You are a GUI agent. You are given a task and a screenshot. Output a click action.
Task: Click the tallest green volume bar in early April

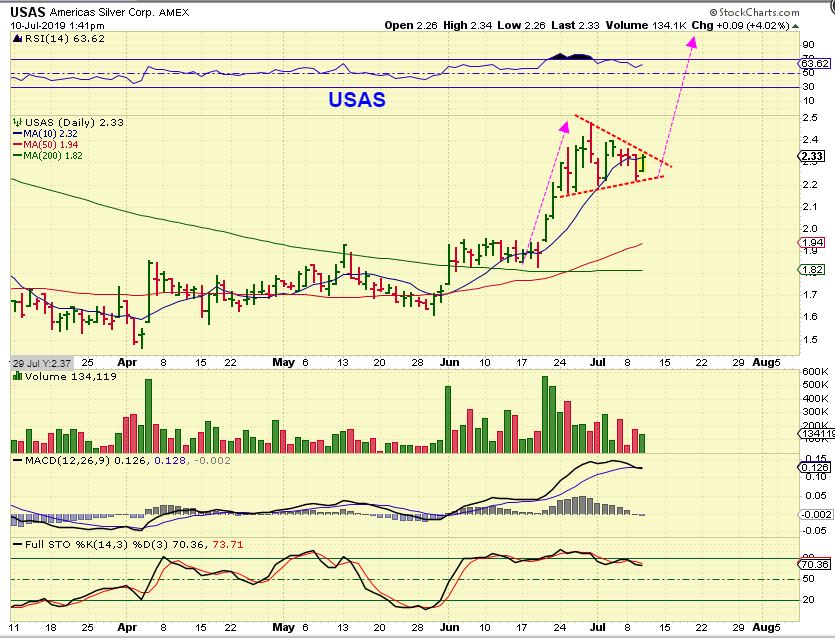(x=149, y=416)
